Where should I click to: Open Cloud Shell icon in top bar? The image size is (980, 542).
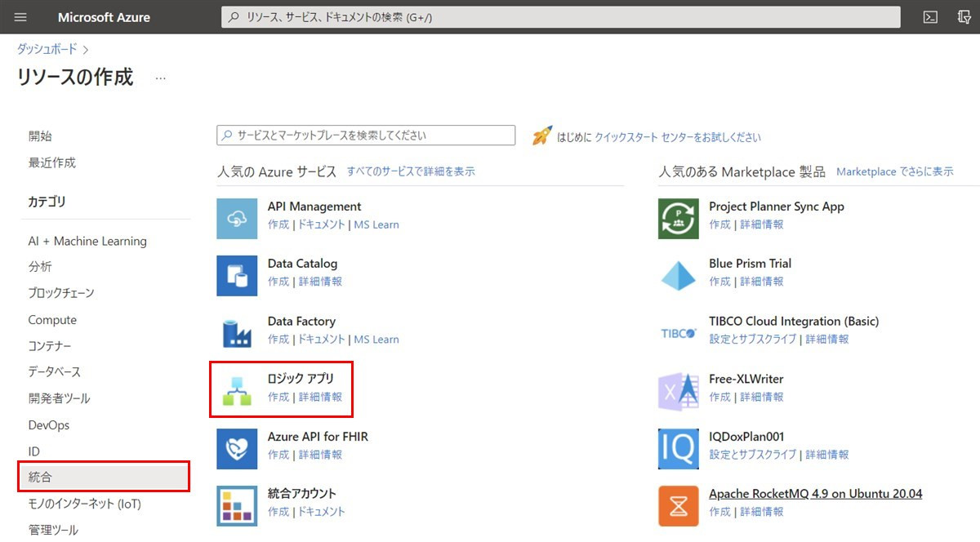tap(930, 17)
